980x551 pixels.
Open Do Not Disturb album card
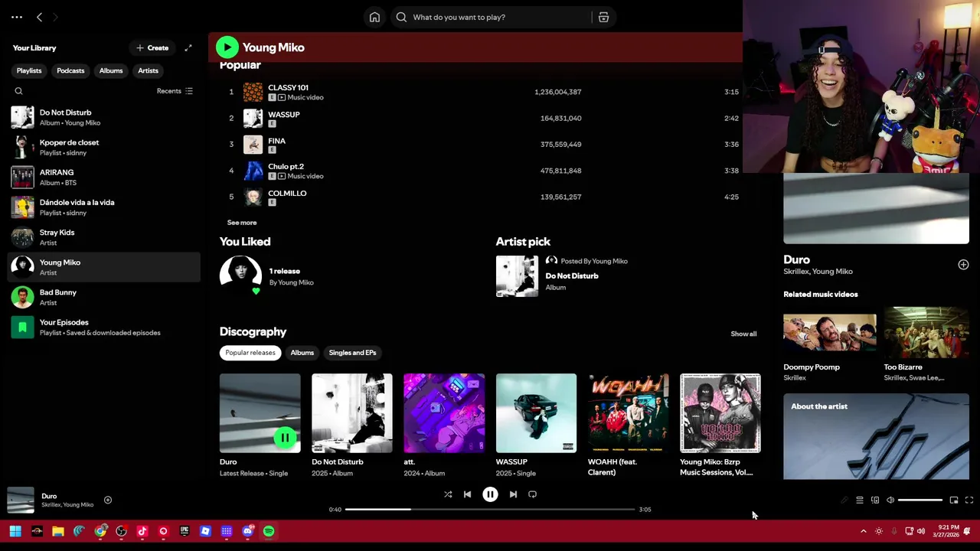(352, 425)
